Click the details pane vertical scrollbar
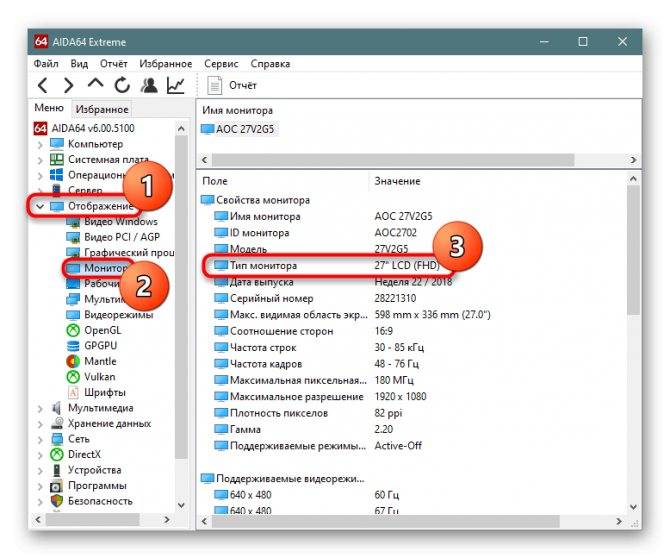This screenshot has height=558, width=670. pyautogui.click(x=634, y=251)
